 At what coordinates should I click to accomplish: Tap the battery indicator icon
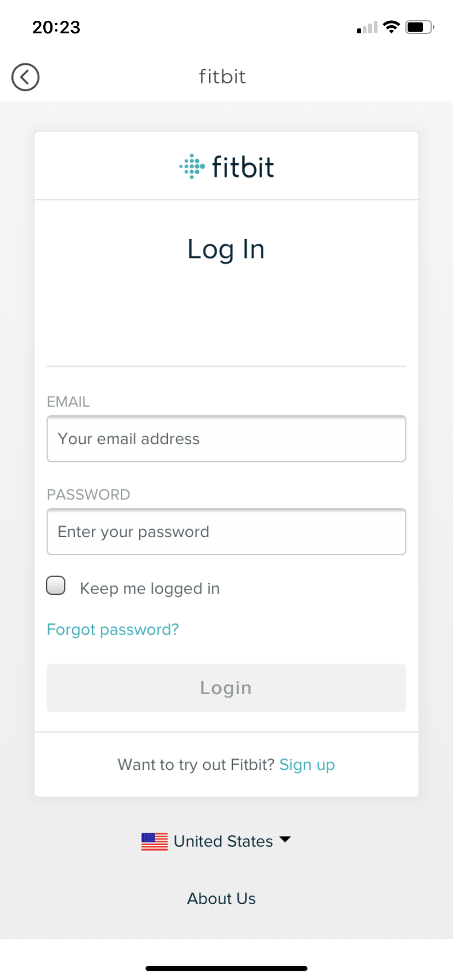click(x=420, y=27)
